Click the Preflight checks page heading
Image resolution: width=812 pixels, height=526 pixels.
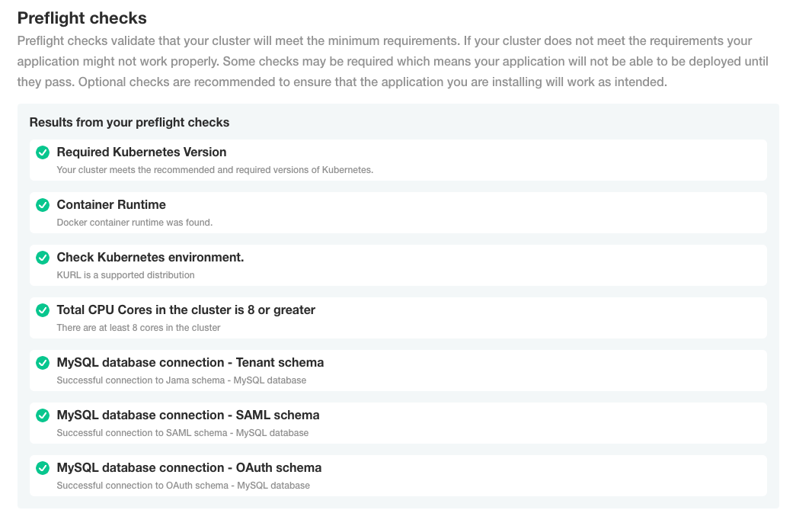[x=82, y=18]
